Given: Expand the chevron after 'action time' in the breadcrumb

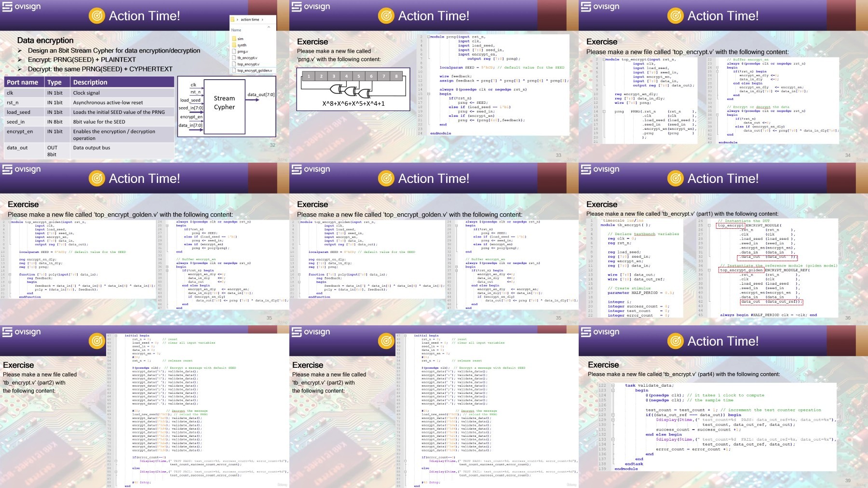Looking at the screenshot, I should click(263, 20).
